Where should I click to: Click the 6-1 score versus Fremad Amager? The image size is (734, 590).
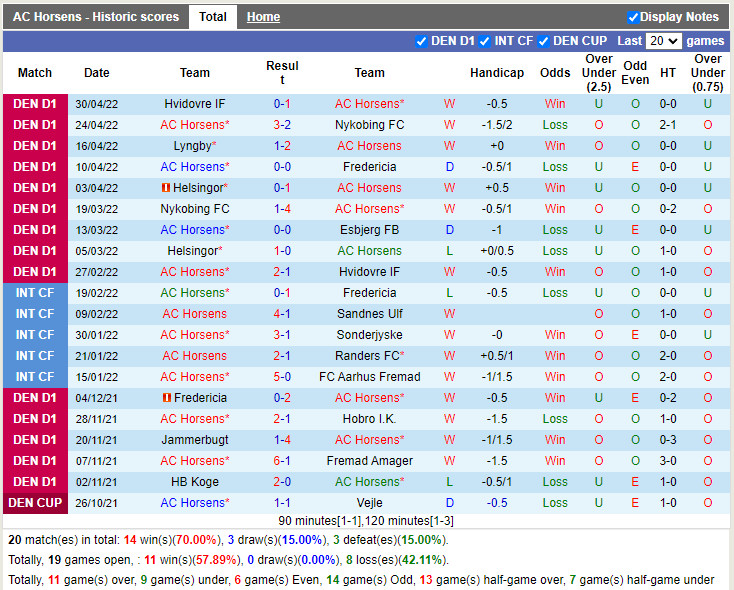click(x=282, y=461)
